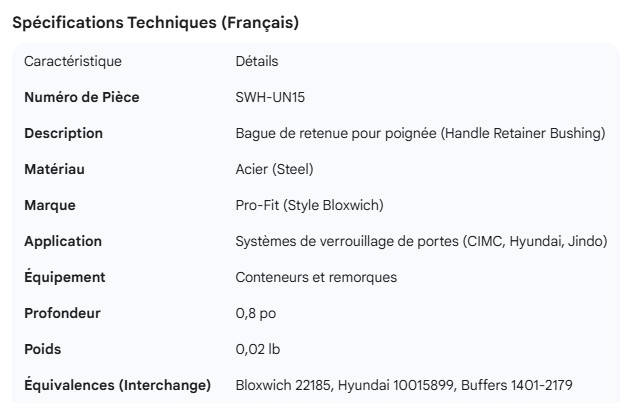The width and height of the screenshot is (632, 408).
Task: Select the 'Application' row label
Action: click(63, 241)
